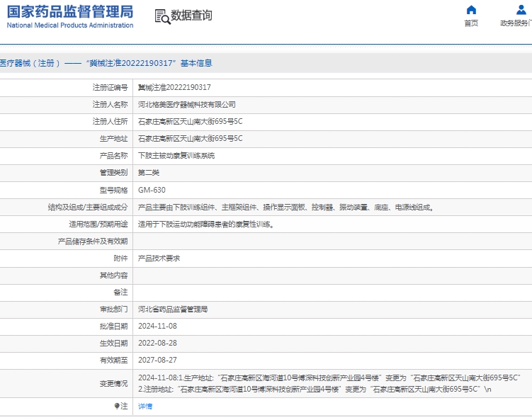This screenshot has height=420, width=532.
Task: Click effective date 2022-08-28
Action: point(157,343)
